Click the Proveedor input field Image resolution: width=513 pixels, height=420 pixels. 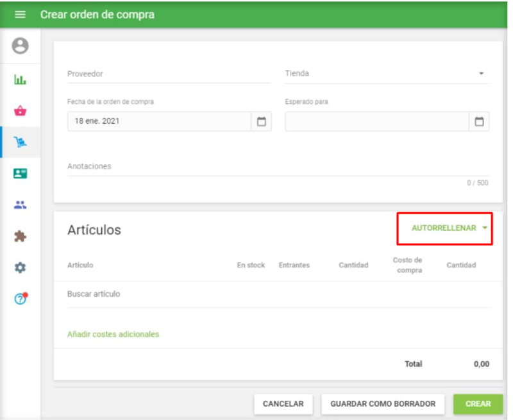click(168, 74)
